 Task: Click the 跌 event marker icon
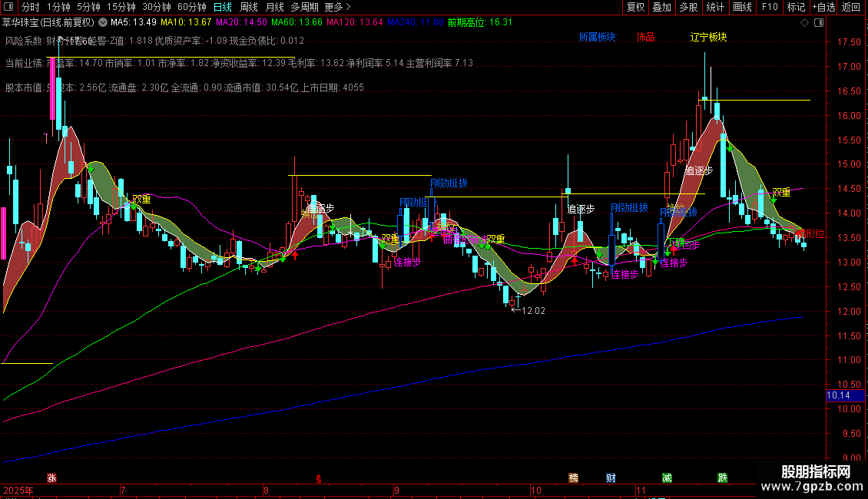coord(723,478)
